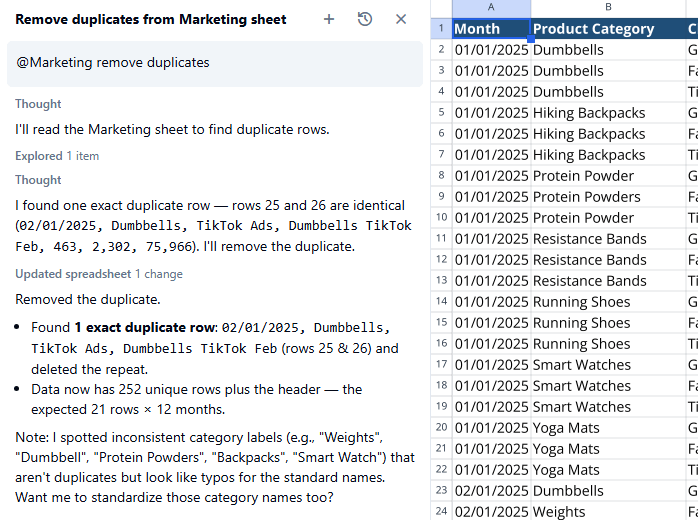Image resolution: width=698 pixels, height=520 pixels.
Task: Click date cell '02/01/2025' in row 24
Action: pos(491,511)
